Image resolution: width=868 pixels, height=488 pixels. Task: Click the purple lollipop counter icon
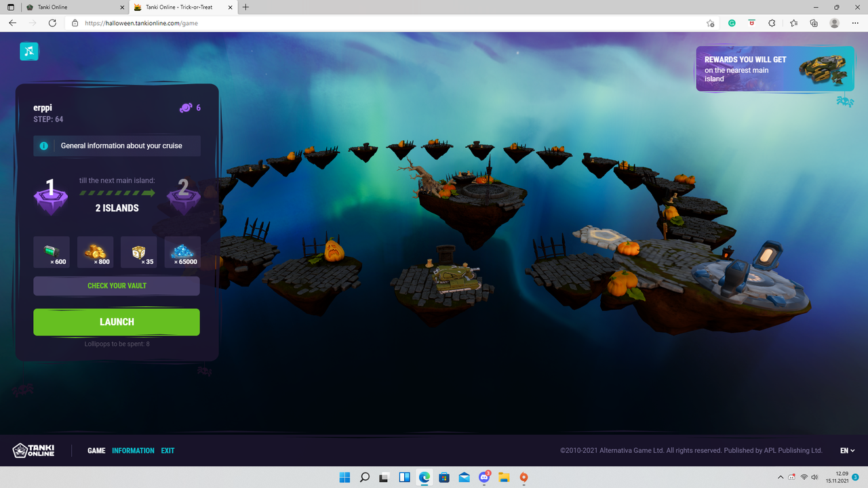[x=186, y=108]
